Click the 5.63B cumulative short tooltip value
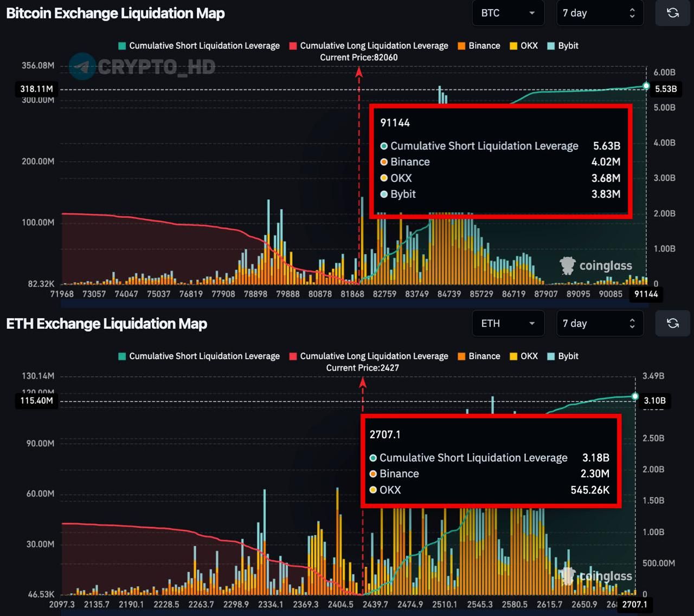 click(x=607, y=146)
